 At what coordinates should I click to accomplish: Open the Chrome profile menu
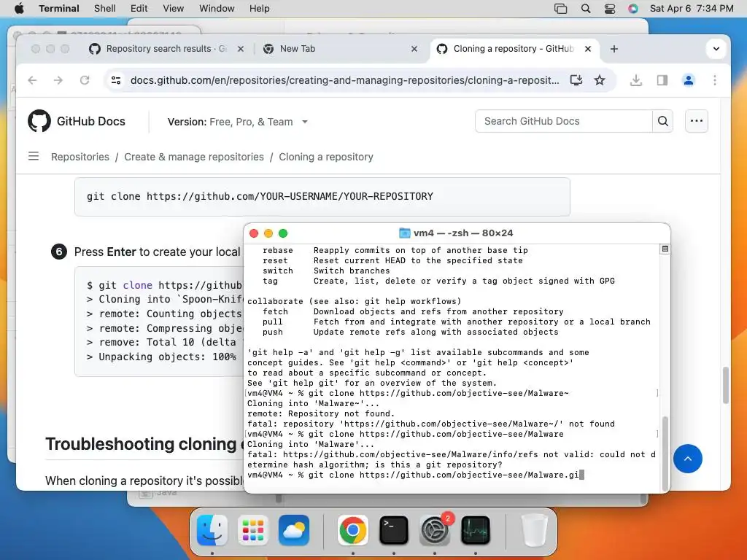[689, 80]
